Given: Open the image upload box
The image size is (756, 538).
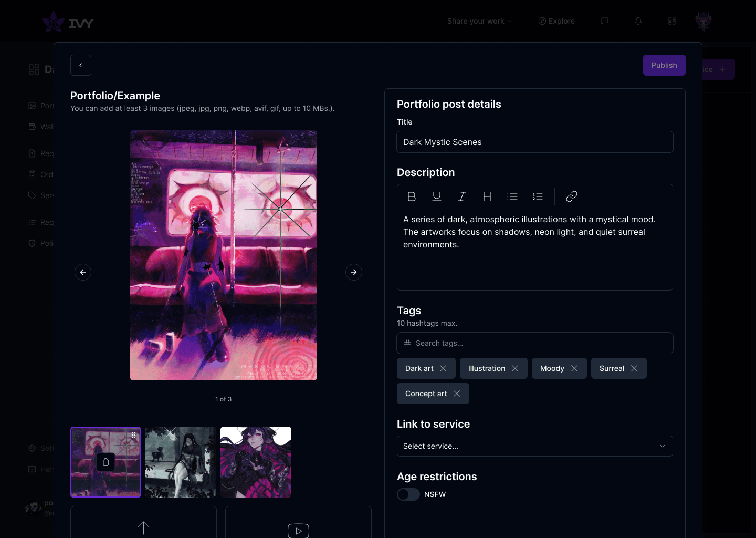Looking at the screenshot, I should (143, 522).
